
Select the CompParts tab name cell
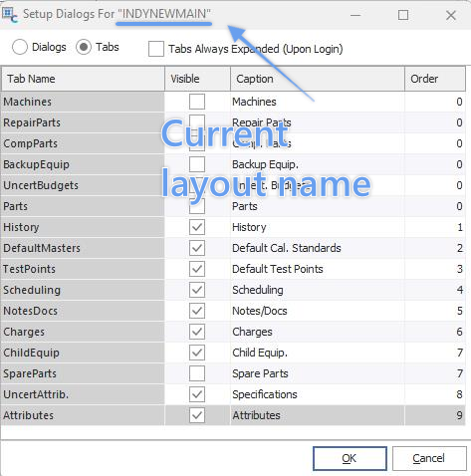tap(83, 143)
